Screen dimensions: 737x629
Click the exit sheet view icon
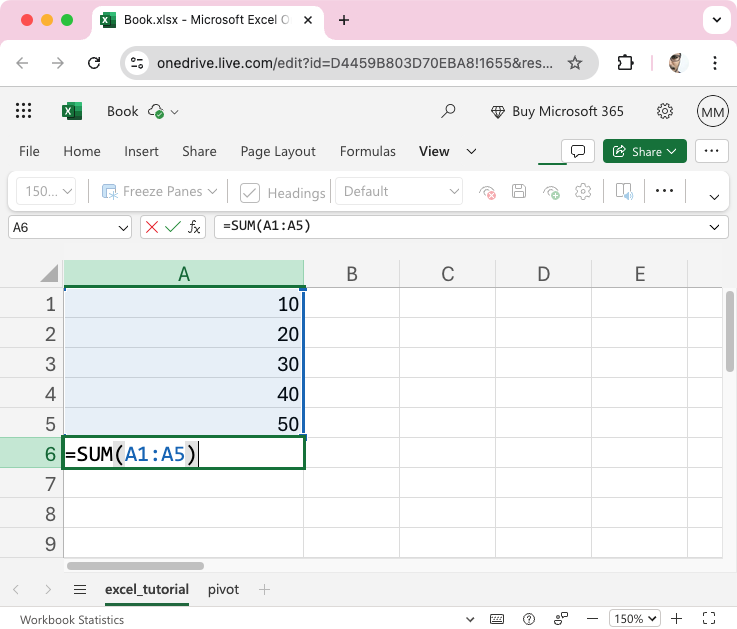(487, 192)
